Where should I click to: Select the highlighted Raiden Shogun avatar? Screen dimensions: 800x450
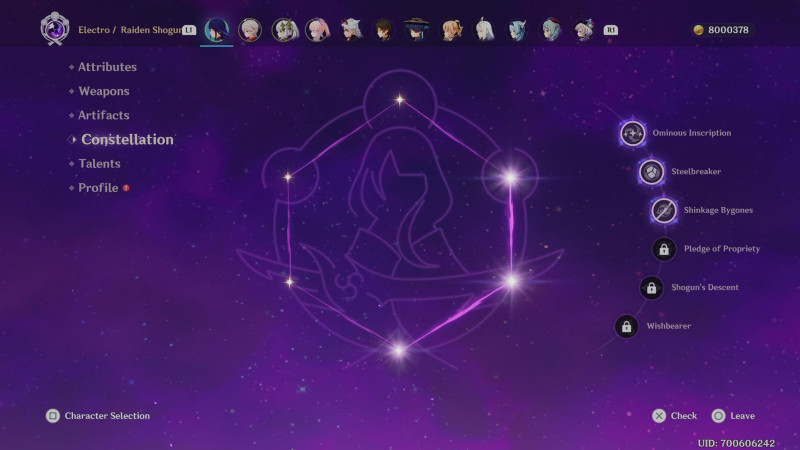pos(216,30)
